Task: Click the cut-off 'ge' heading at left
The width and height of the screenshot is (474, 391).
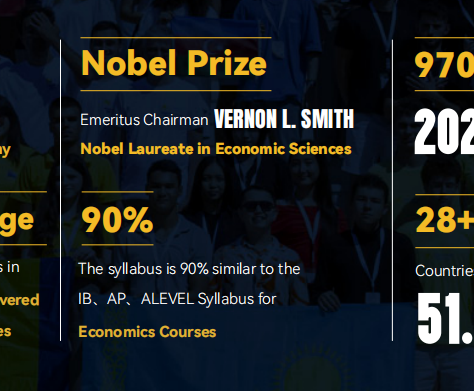Action: pyautogui.click(x=17, y=221)
